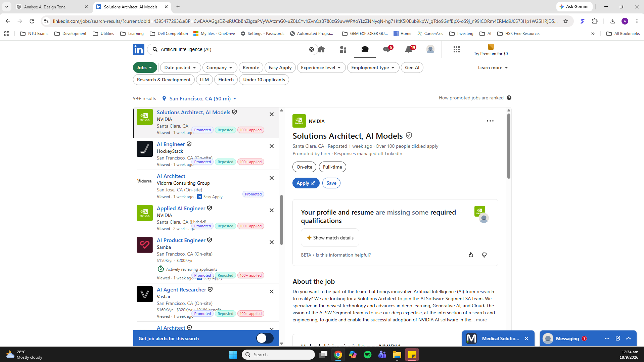Clear the job search field
The width and height of the screenshot is (644, 362).
(312, 49)
